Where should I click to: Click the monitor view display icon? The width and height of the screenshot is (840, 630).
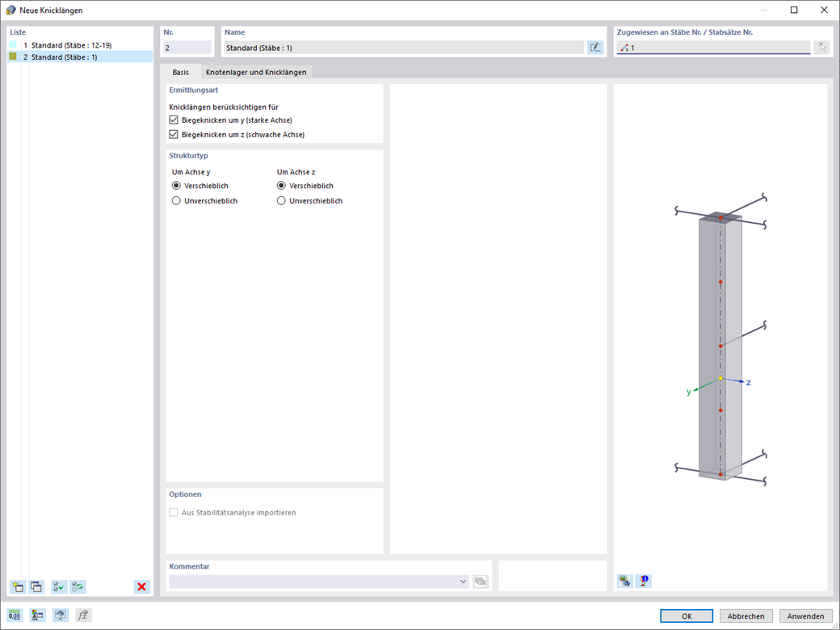[61, 615]
